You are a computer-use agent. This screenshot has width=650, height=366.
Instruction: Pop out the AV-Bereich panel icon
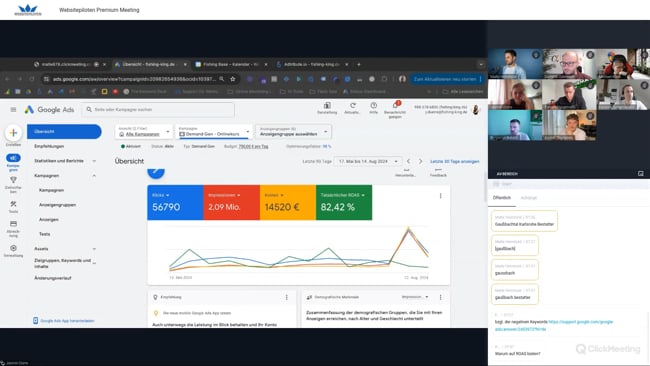pos(640,174)
